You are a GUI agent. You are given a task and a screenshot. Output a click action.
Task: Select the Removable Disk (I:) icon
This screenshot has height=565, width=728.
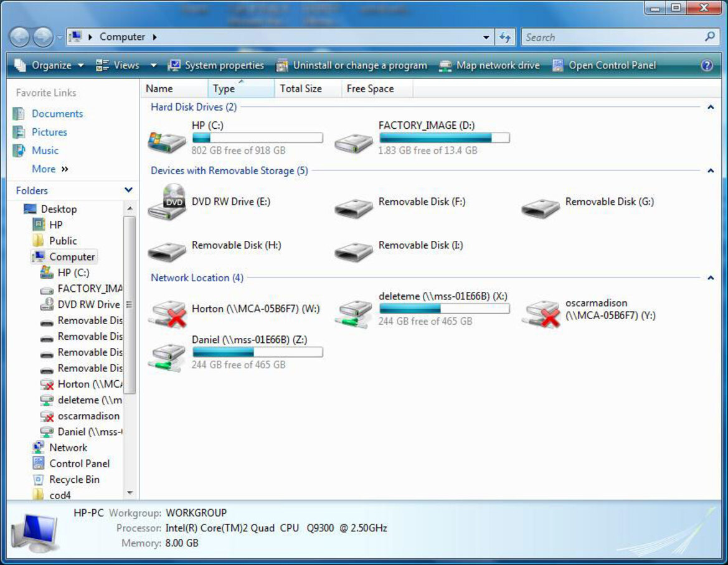[x=354, y=252]
